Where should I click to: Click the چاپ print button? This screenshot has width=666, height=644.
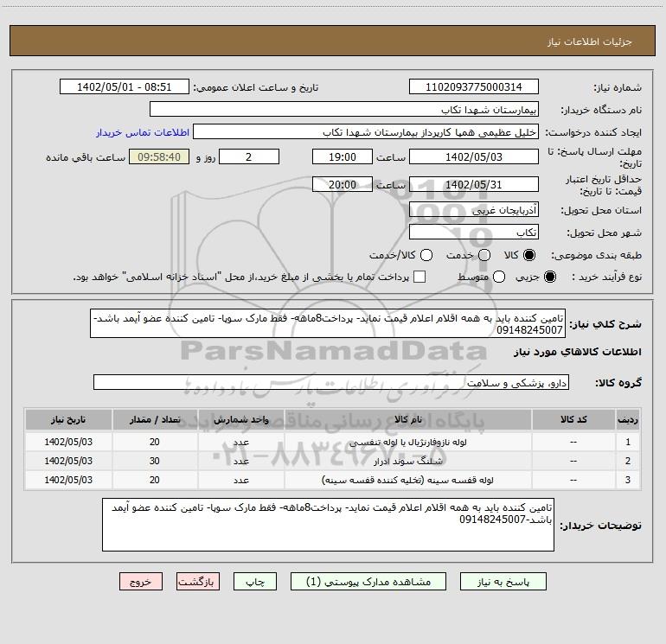pyautogui.click(x=255, y=582)
